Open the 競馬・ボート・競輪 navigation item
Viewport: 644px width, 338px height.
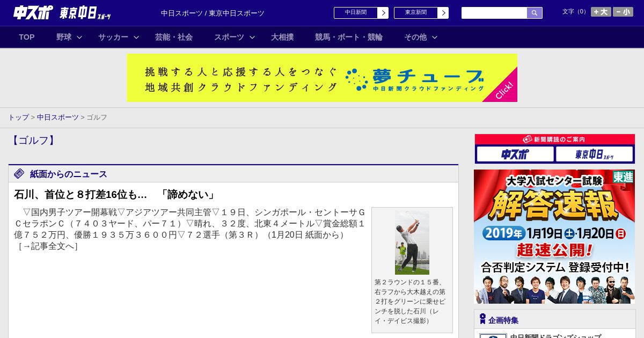click(349, 37)
